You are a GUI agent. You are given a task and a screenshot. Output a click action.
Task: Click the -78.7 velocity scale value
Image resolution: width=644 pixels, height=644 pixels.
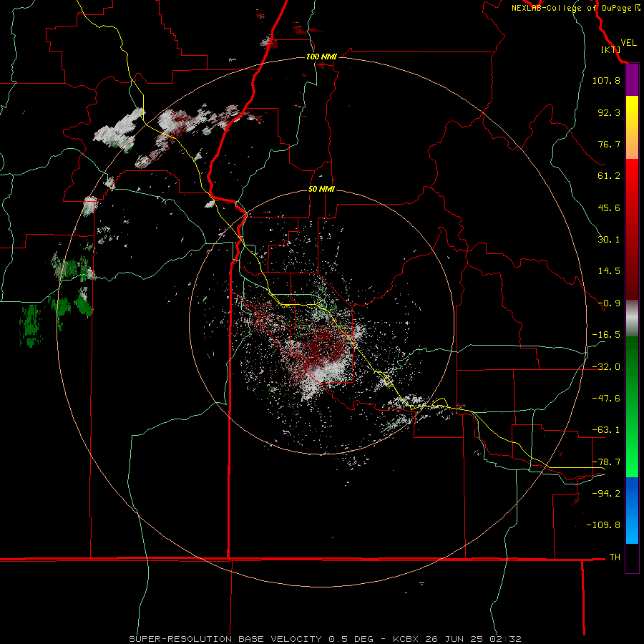(x=606, y=462)
